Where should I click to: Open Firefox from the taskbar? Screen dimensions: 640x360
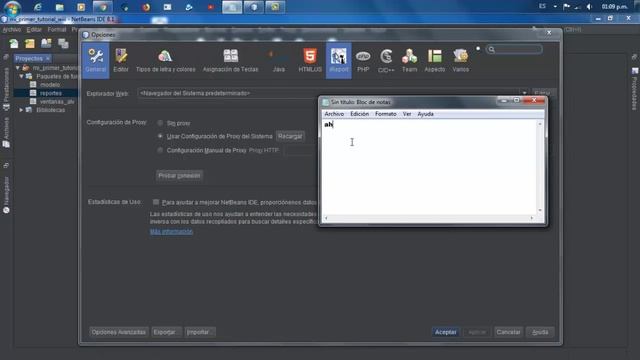pos(146,7)
